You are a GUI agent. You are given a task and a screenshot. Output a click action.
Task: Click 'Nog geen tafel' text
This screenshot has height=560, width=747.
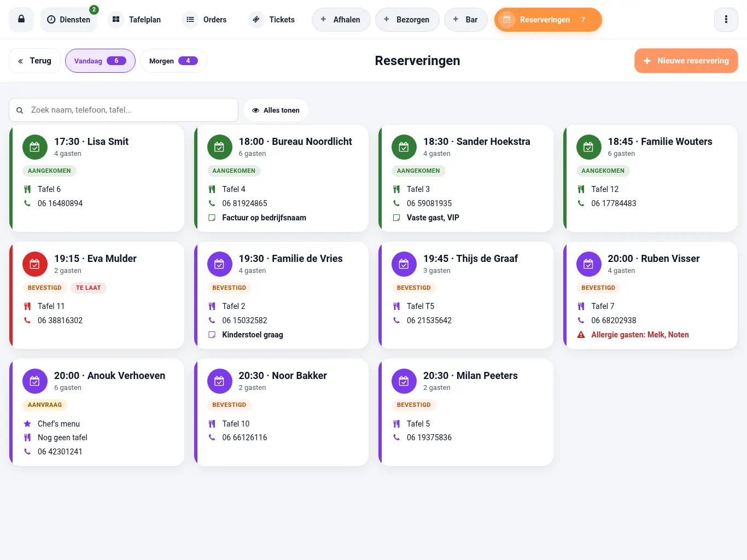point(62,437)
